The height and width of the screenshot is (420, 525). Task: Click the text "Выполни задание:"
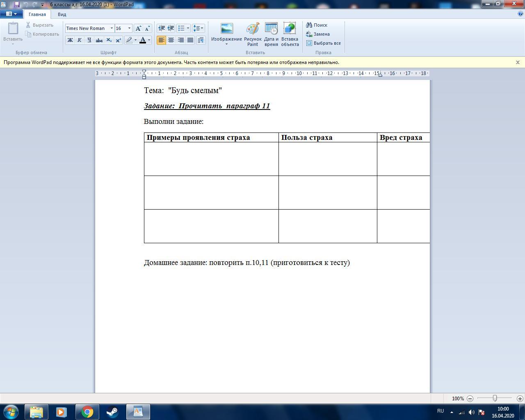coord(173,121)
